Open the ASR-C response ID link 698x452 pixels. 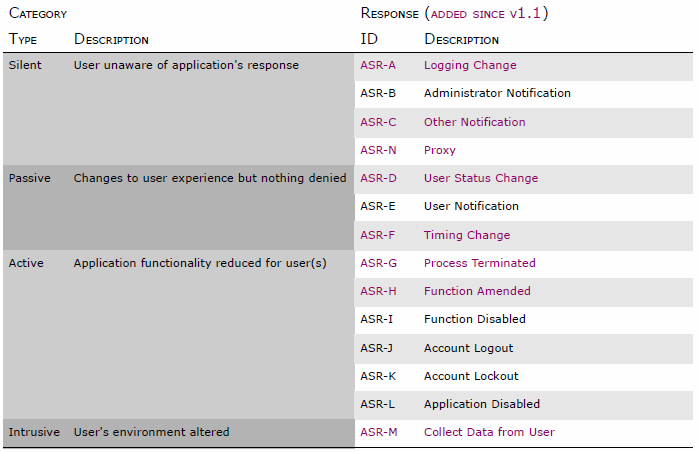point(378,122)
